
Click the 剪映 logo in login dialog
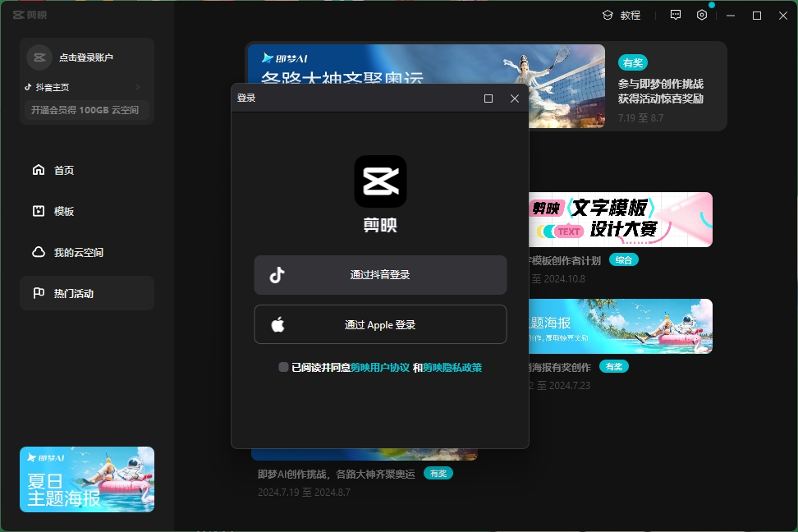(380, 181)
